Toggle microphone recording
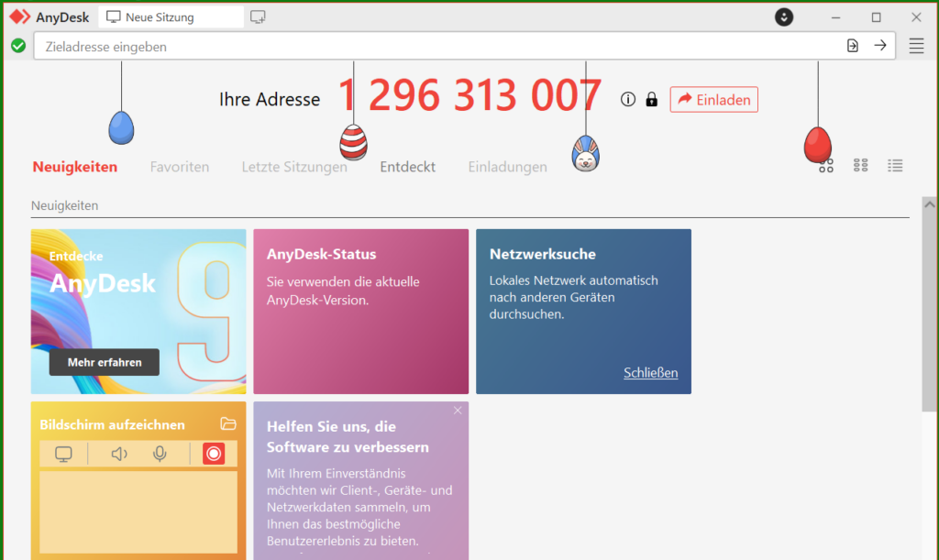This screenshot has height=560, width=939. click(x=160, y=454)
